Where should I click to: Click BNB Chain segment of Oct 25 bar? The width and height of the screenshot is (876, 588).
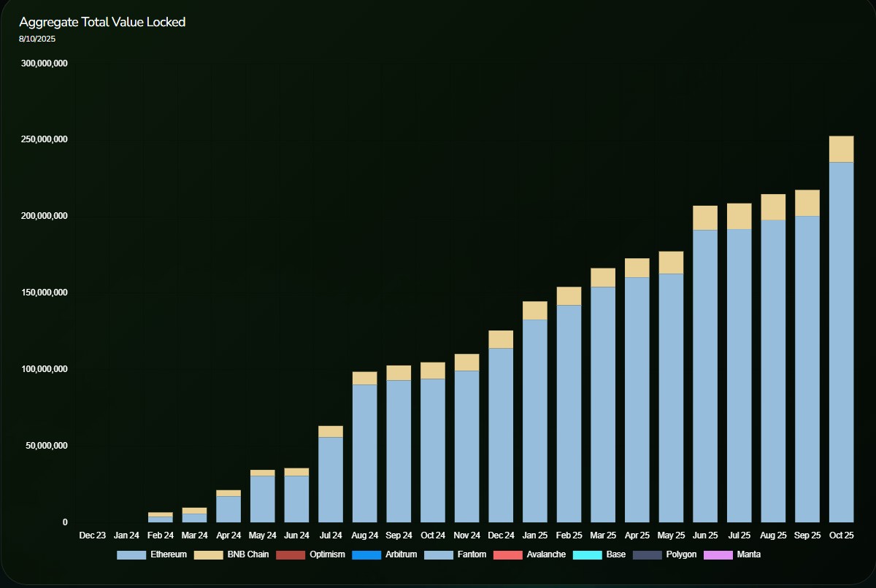tap(841, 149)
